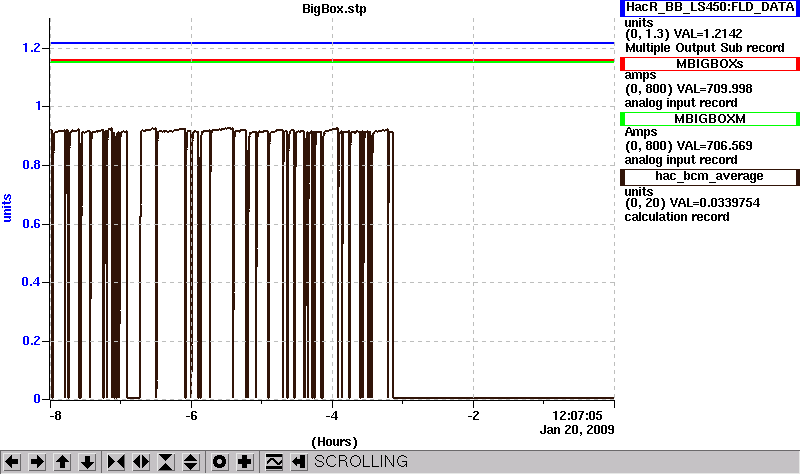Select the hac_bcm_average curve legend entry
Viewport: 800px width, 474px height.
(710, 177)
